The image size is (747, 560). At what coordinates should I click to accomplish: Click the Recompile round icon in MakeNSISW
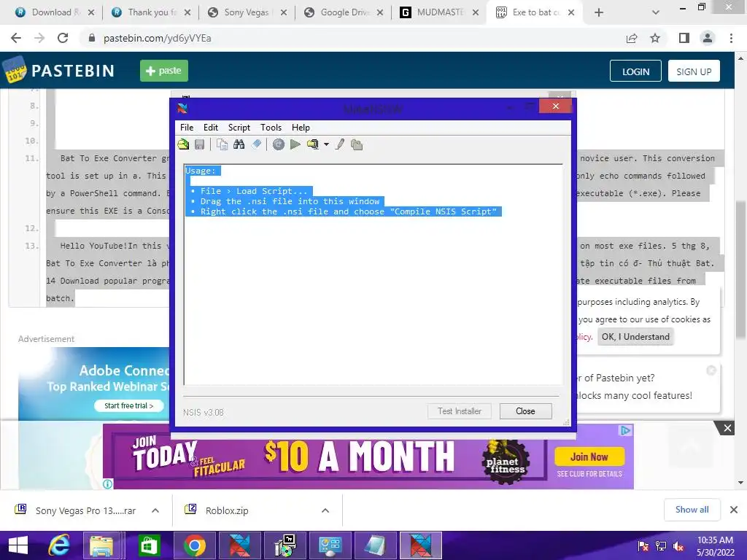[x=278, y=144]
